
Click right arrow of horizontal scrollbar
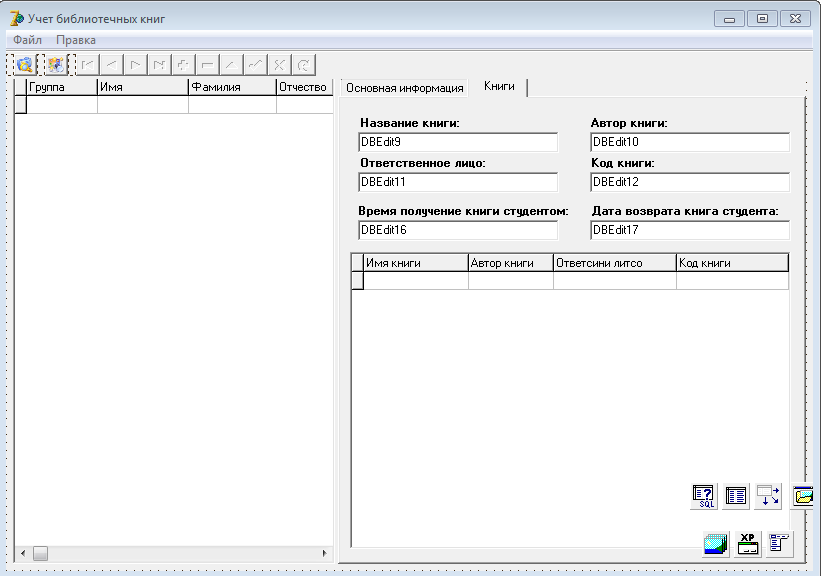click(324, 553)
